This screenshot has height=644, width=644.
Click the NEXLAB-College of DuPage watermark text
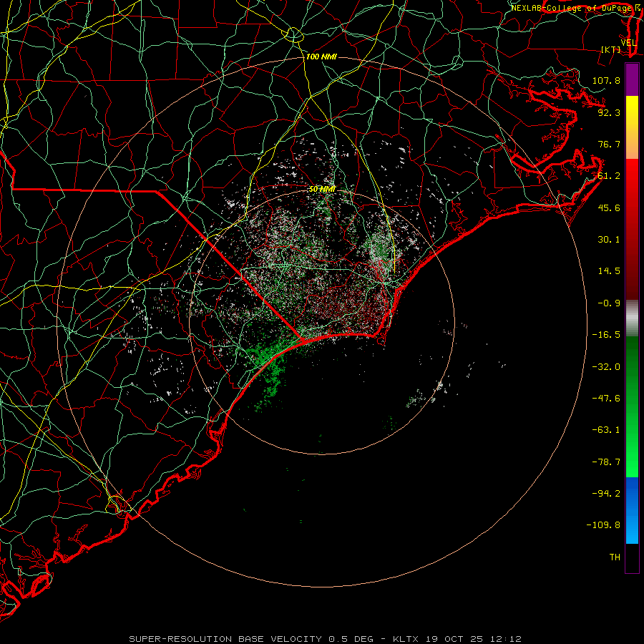[x=572, y=8]
